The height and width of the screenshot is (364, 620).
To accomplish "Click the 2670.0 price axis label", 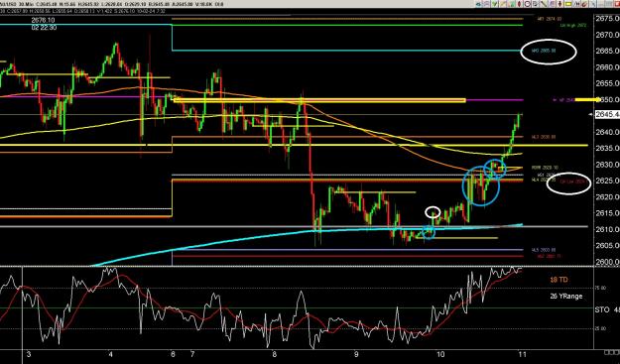I will [x=607, y=35].
